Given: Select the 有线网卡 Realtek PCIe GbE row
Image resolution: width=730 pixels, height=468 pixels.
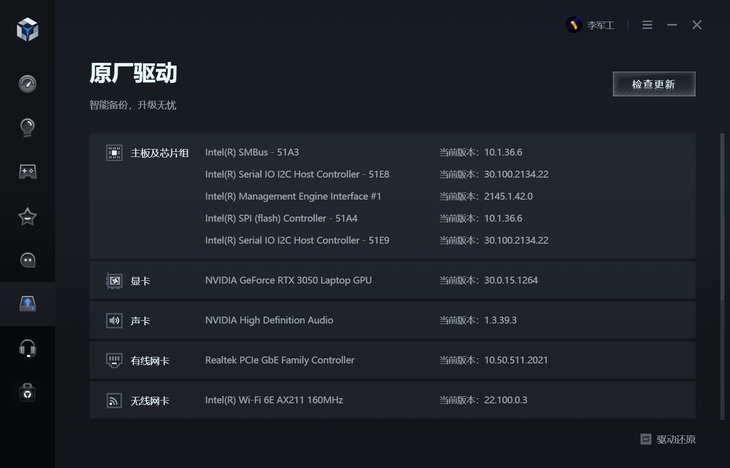Looking at the screenshot, I should tap(392, 360).
